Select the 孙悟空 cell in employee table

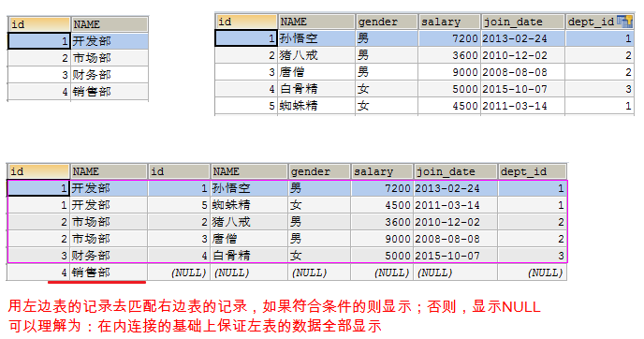[315, 38]
